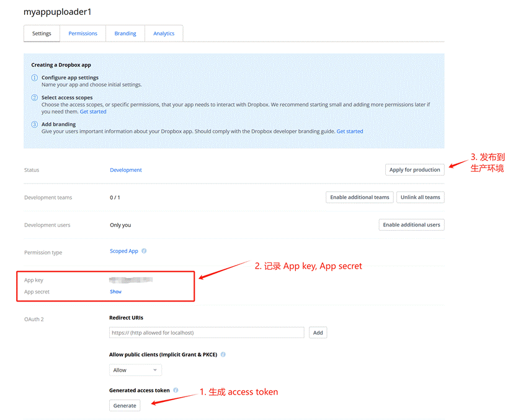Screen dimensions: 513x420
Task: Open the Allow public clients dropdown
Action: [x=135, y=370]
